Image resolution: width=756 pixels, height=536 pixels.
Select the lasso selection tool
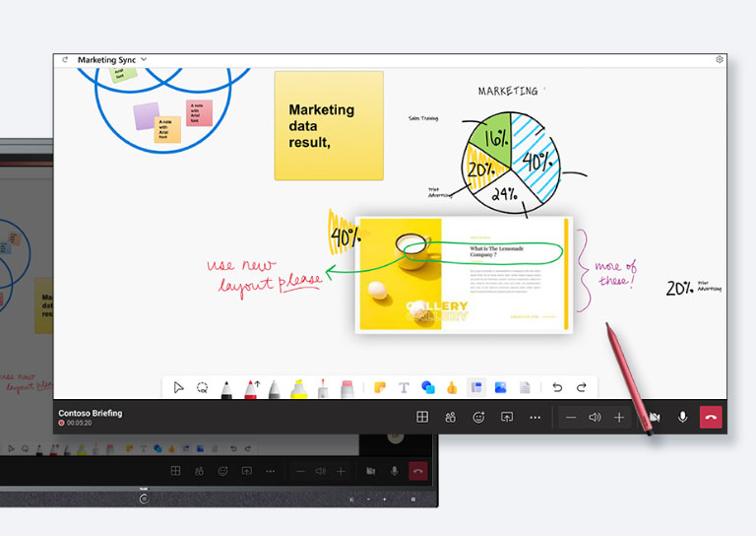pos(203,387)
